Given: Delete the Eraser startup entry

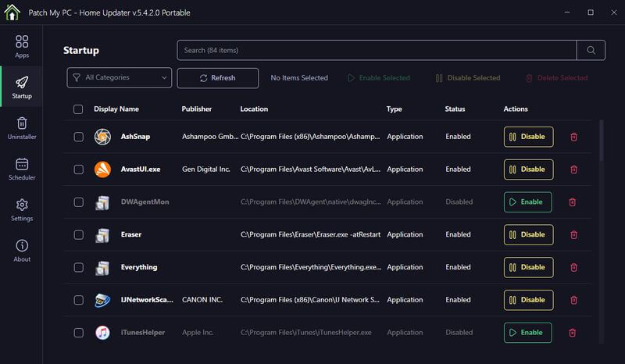Looking at the screenshot, I should [573, 235].
